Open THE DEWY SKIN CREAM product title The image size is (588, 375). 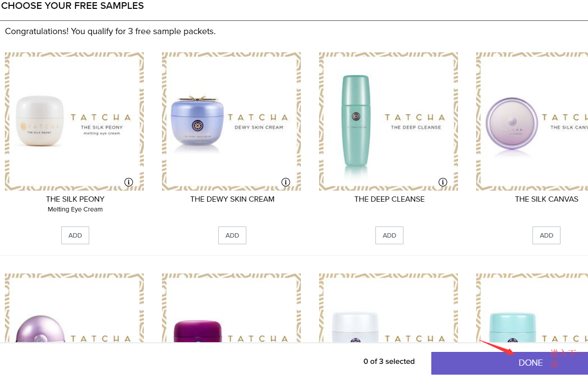pyautogui.click(x=232, y=199)
